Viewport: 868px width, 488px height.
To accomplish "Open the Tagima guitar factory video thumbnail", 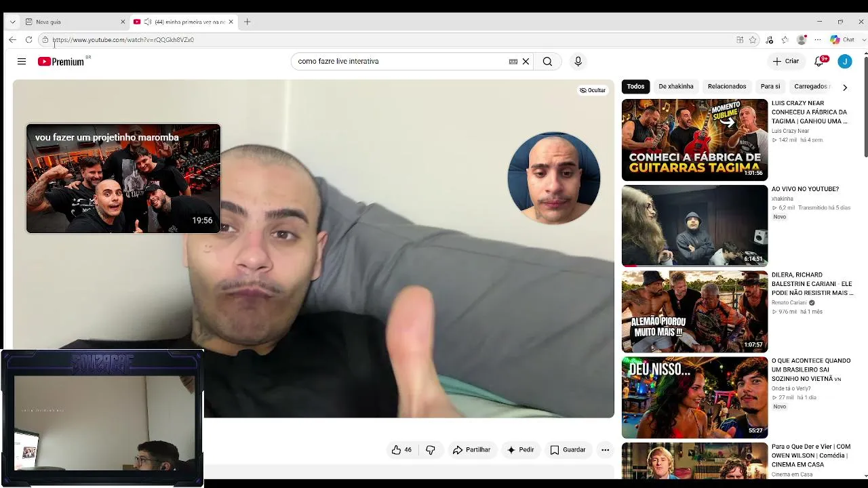I will click(694, 140).
